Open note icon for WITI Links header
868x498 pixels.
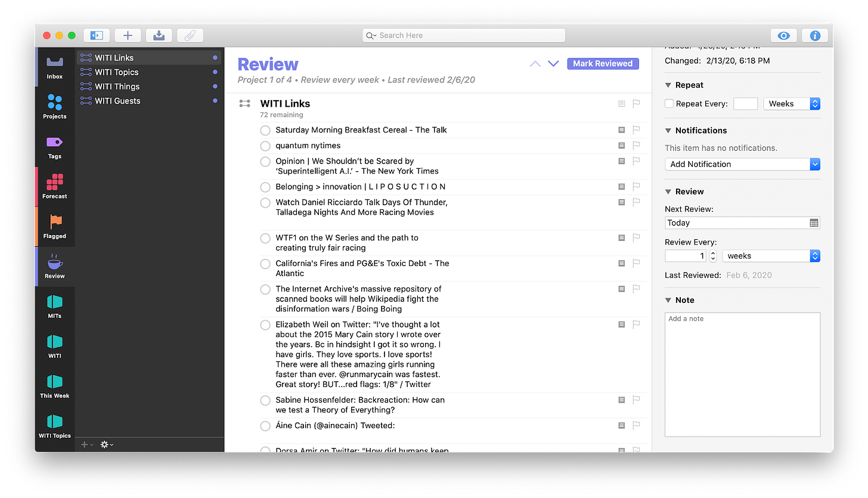(621, 103)
